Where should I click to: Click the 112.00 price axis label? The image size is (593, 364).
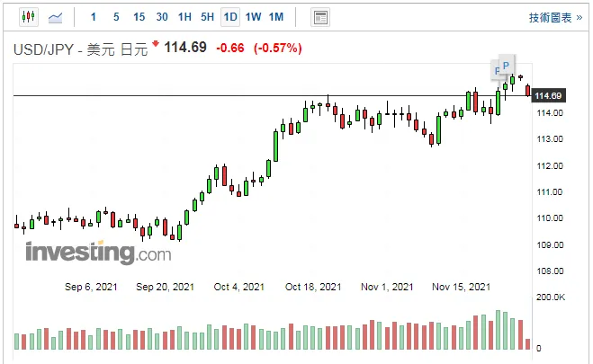[550, 165]
